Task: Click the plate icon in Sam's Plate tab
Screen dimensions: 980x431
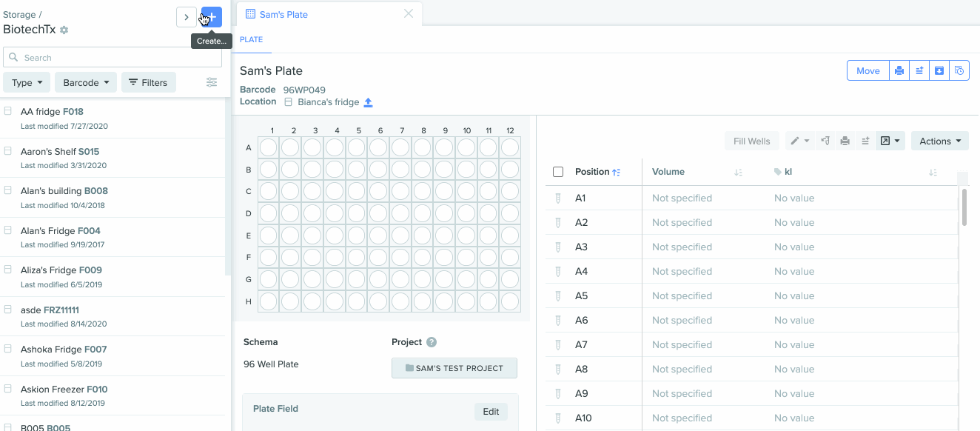Action: pyautogui.click(x=250, y=14)
